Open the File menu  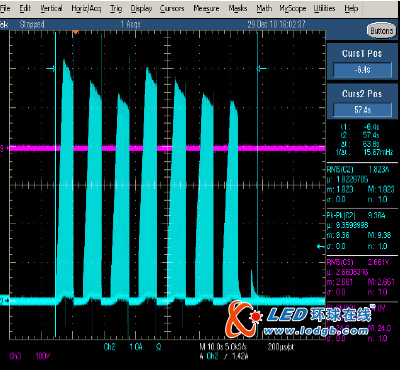coord(5,8)
